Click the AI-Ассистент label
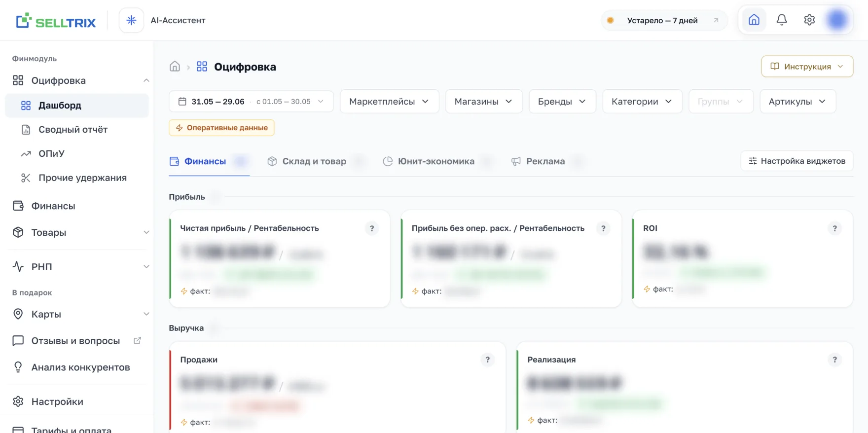The image size is (868, 433). coord(178,20)
